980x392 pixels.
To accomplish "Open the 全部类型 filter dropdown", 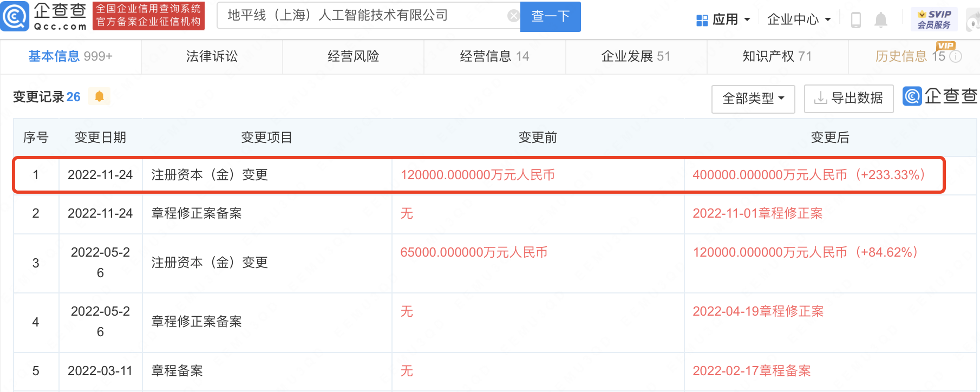I will click(753, 99).
